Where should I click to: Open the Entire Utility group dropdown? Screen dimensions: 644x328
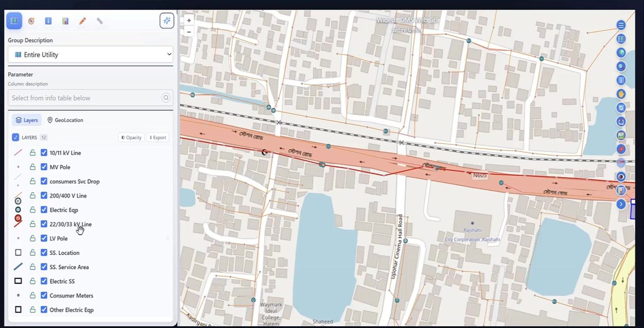91,54
